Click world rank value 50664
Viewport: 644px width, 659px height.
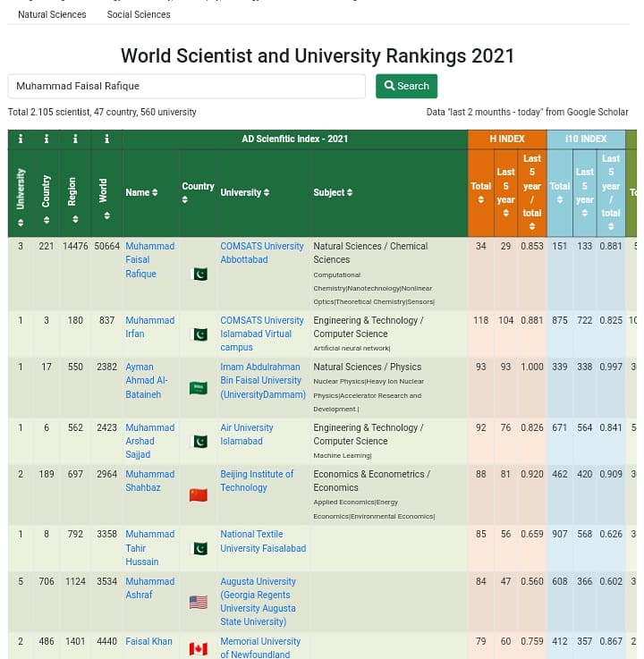[x=106, y=246]
